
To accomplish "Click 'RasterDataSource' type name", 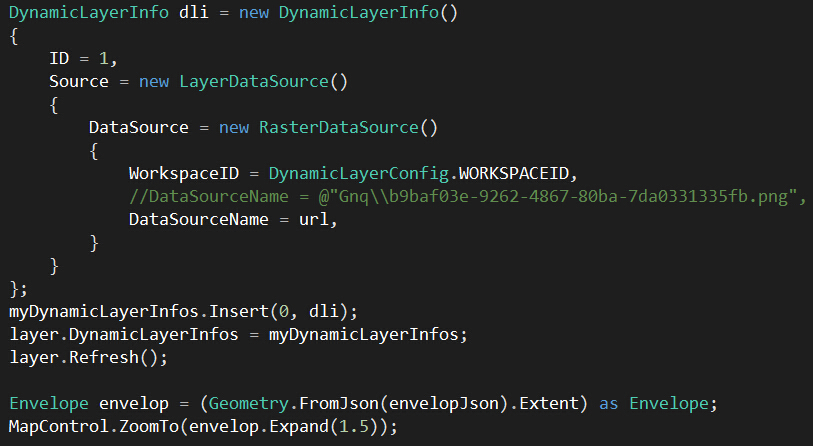I will [339, 128].
